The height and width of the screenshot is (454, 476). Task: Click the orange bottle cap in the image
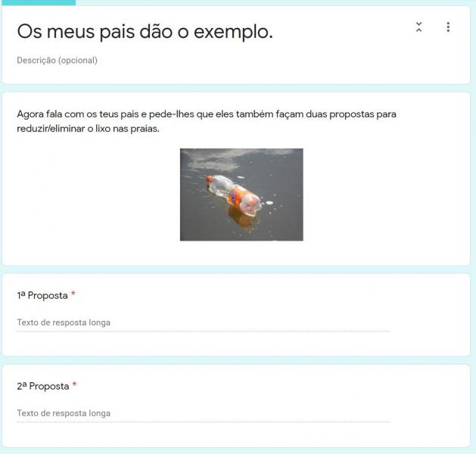209,179
